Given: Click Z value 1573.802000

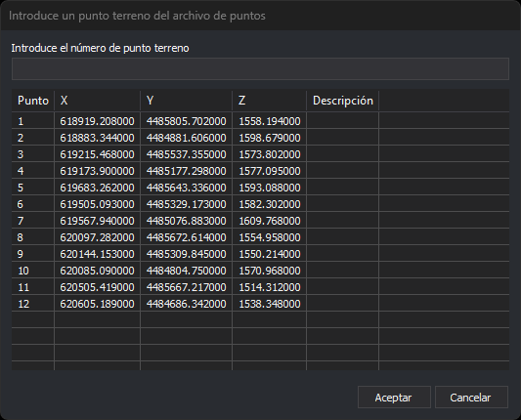Looking at the screenshot, I should [x=270, y=154].
